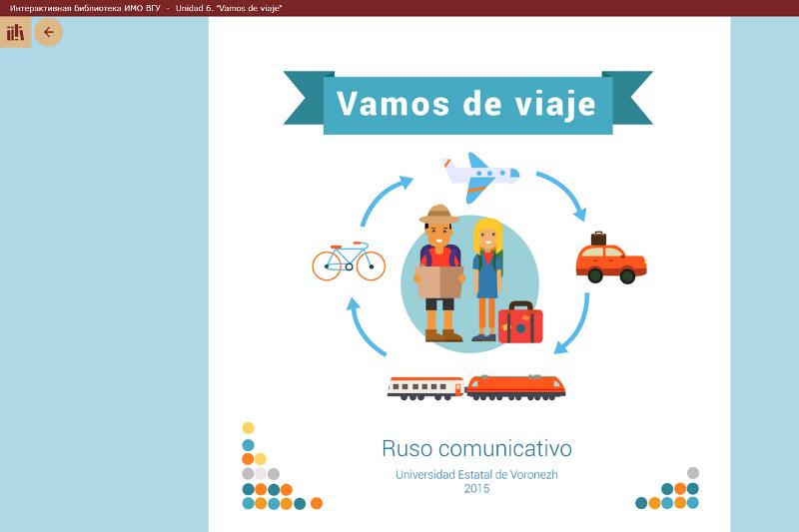This screenshot has height=532, width=799.
Task: Click the back arrow button
Action: [48, 32]
